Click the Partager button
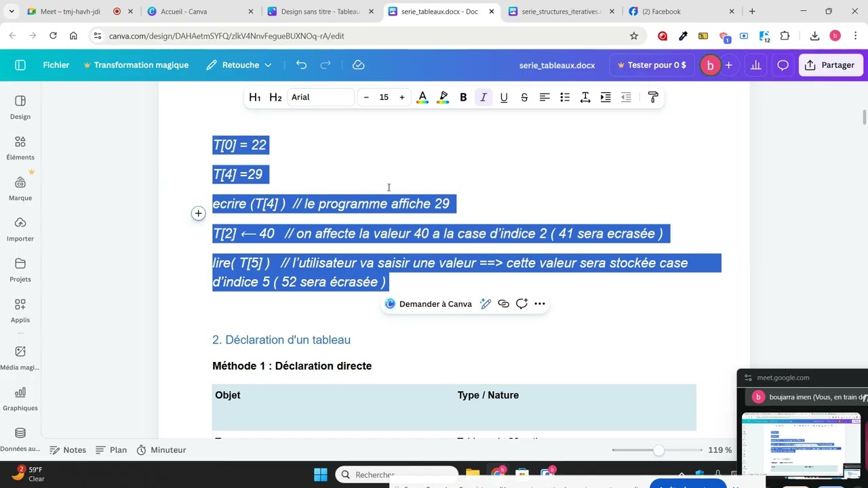This screenshot has height=488, width=868. click(830, 65)
